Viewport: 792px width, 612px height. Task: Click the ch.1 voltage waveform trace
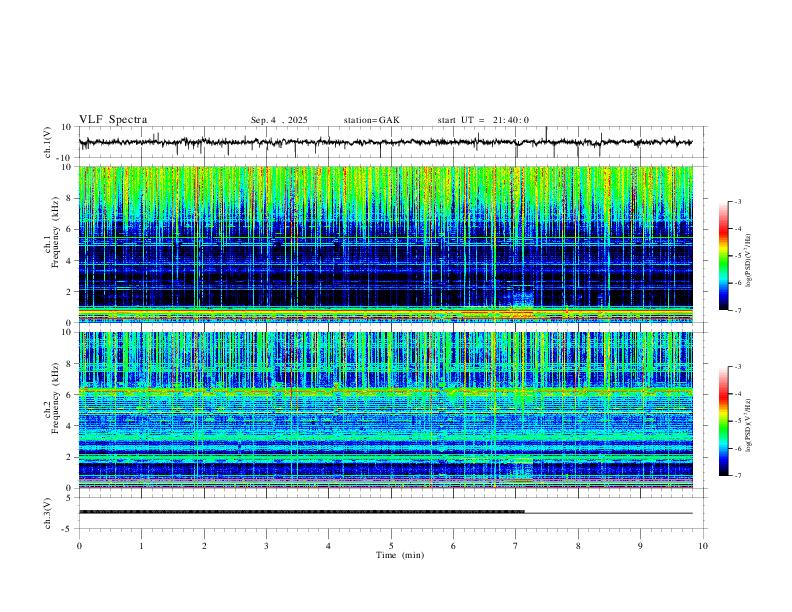coord(385,142)
